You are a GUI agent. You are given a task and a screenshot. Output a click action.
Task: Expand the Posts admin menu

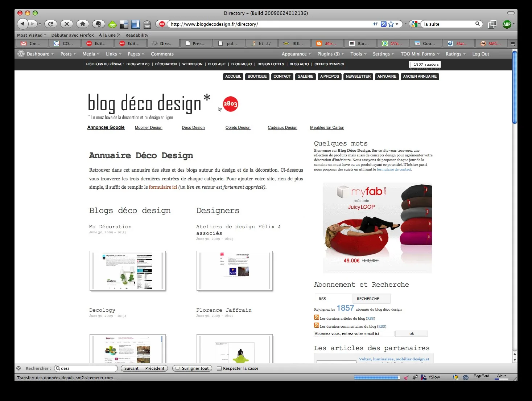pos(68,54)
